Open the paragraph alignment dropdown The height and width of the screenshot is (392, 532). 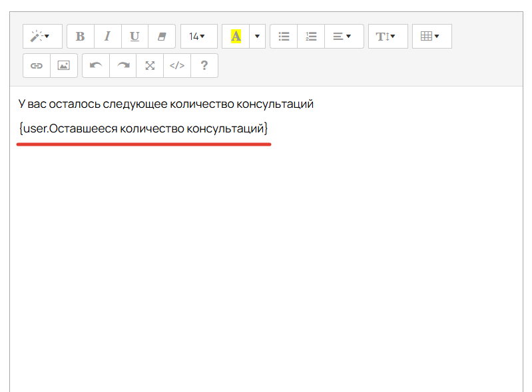pos(343,37)
